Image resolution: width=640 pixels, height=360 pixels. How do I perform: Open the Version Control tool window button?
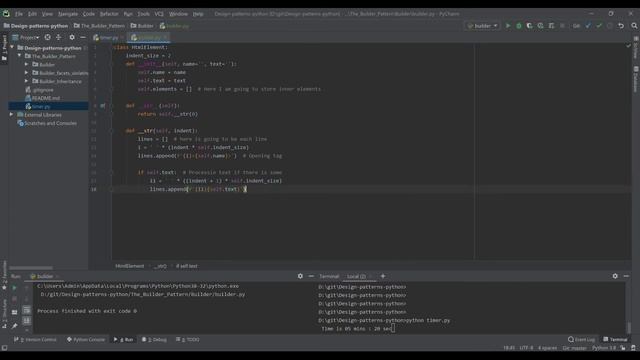(x=36, y=340)
